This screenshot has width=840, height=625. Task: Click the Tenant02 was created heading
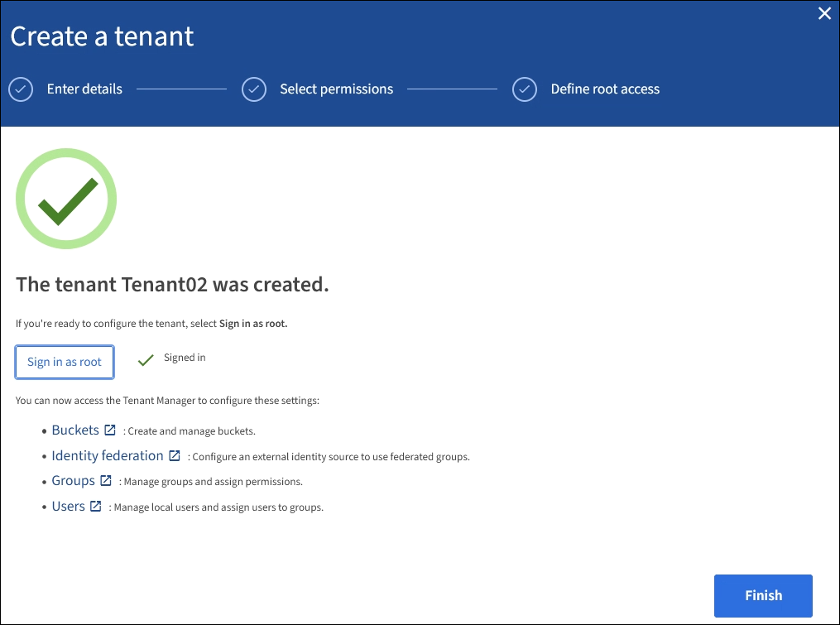[172, 285]
